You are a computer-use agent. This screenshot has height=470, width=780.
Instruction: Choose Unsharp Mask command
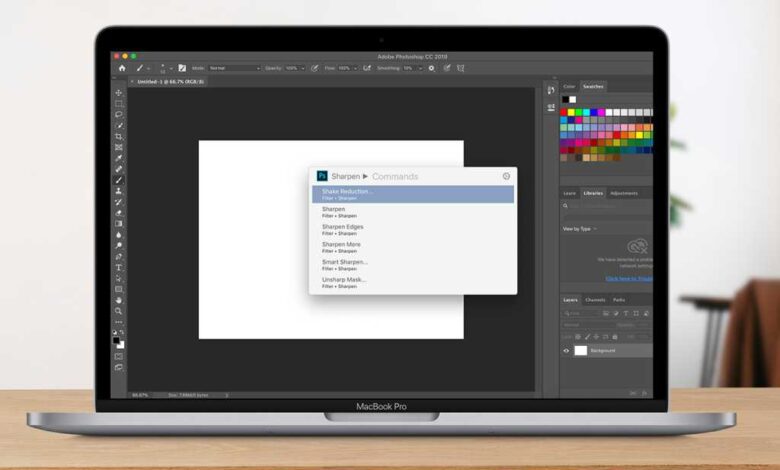(x=413, y=282)
